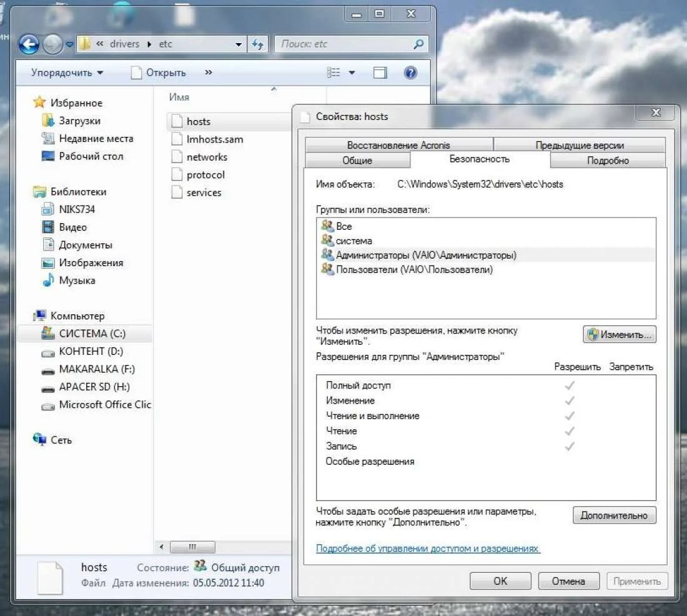Click the refresh address bar icon
Screen dimensions: 687x616
point(258,44)
